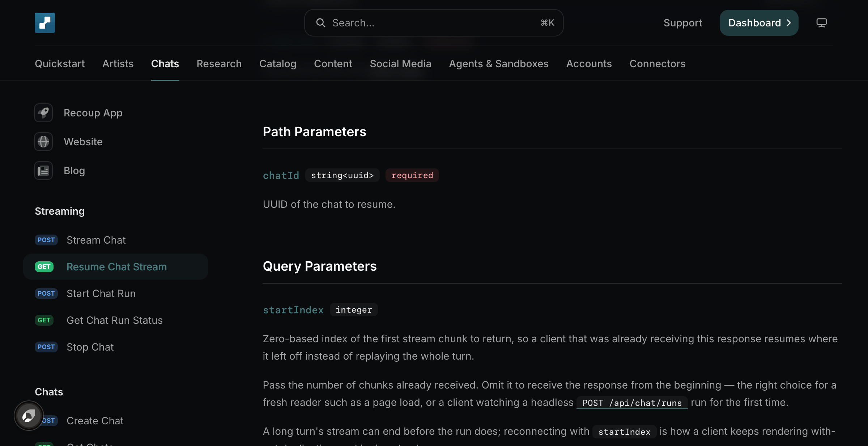
Task: Open the Connectors tab
Action: (657, 64)
